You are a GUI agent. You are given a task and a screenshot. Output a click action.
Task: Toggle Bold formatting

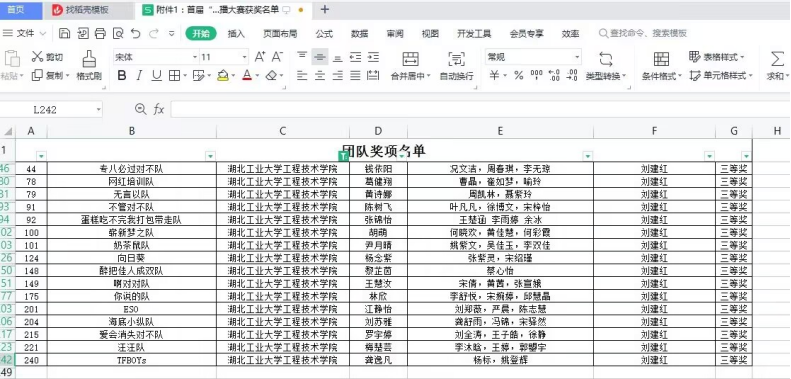pyautogui.click(x=122, y=76)
